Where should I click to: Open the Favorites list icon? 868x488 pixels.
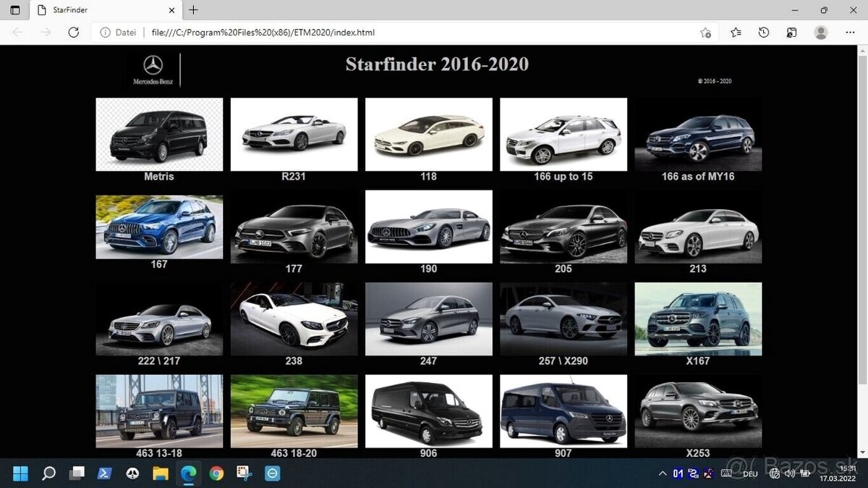coord(736,33)
